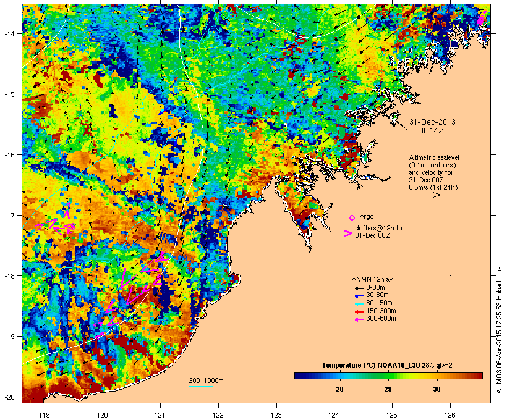Viewport: 507px width, 420px height.
Task: Click the longitude label 126
Action: (449, 415)
